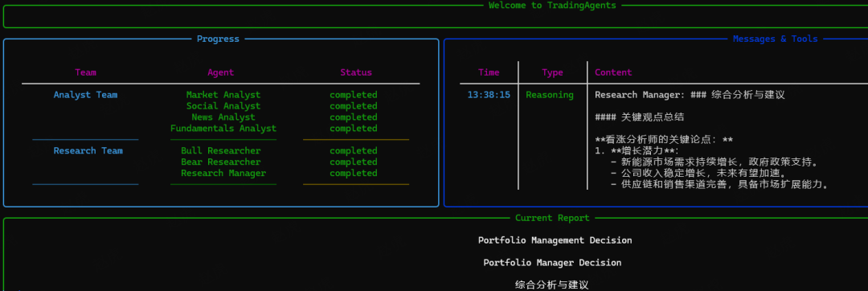Click the 'News Analyst' agent entry
The image size is (868, 291).
click(x=223, y=117)
